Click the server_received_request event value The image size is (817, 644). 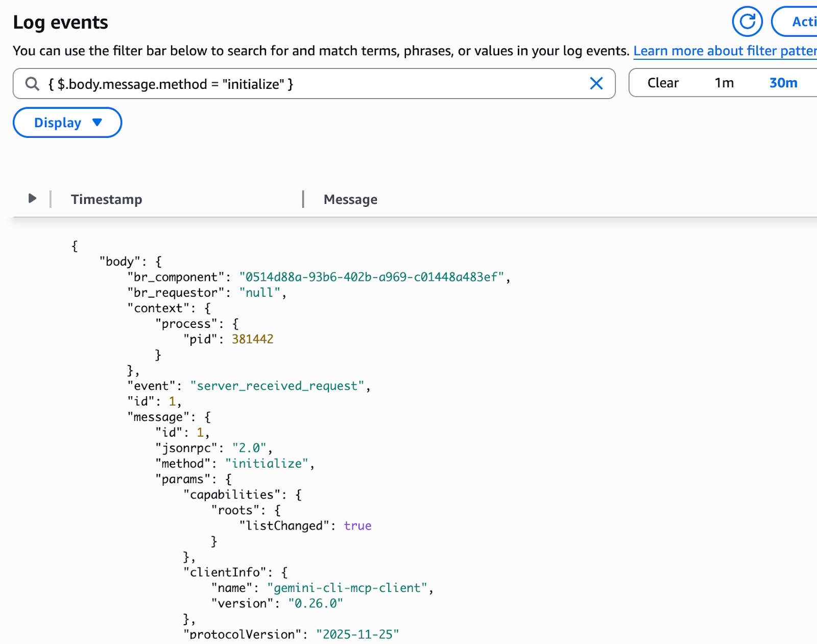tap(277, 386)
